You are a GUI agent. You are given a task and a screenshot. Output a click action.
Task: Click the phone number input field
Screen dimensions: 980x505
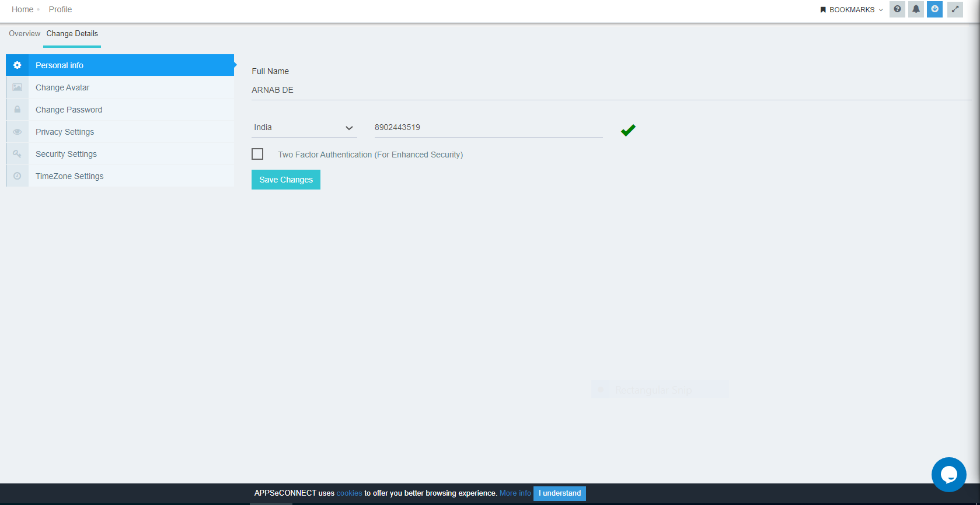click(488, 128)
